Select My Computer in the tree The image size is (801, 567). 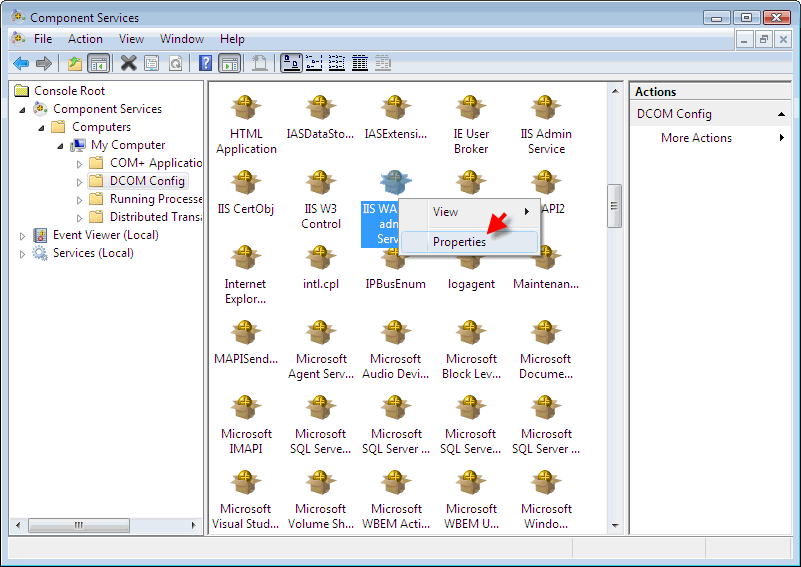pyautogui.click(x=128, y=145)
